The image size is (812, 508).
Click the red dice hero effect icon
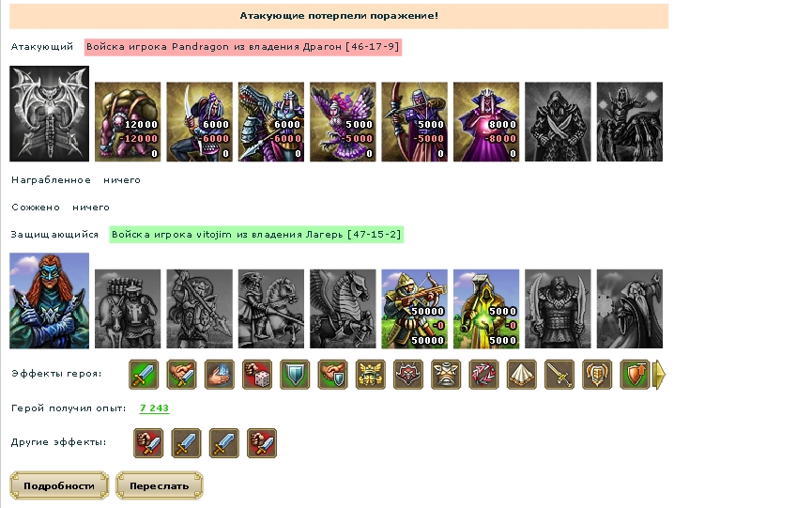[x=257, y=375]
